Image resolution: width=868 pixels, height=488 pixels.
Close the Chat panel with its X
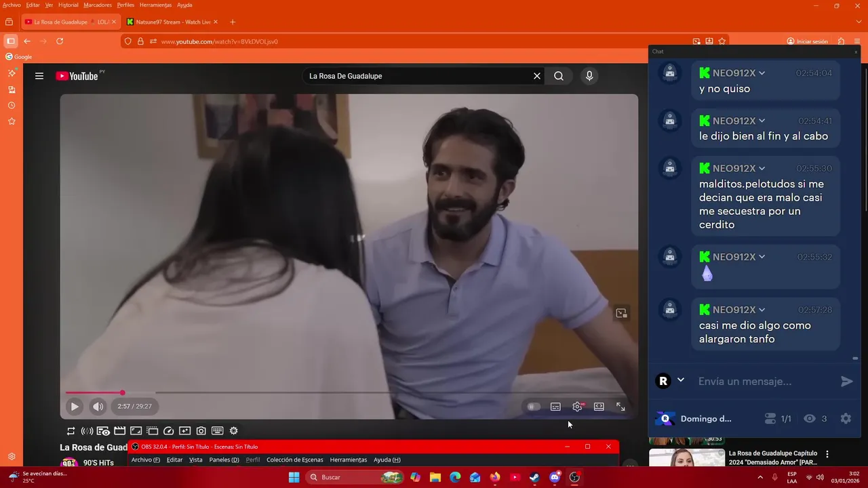tap(856, 52)
